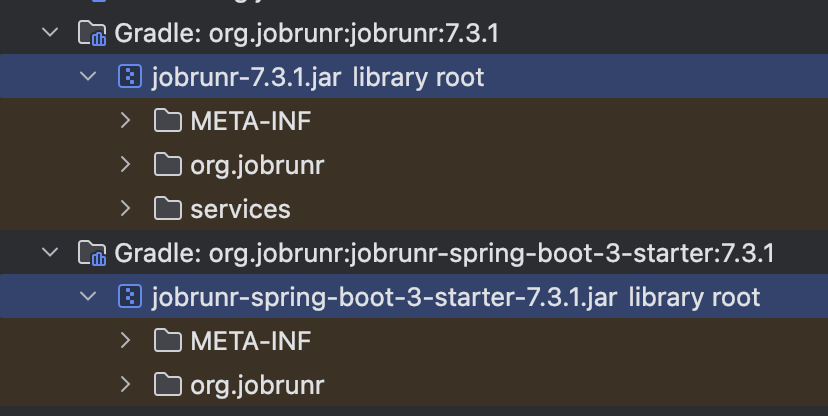The width and height of the screenshot is (828, 416).
Task: Select 'org.jobrunr' text under the spring-boot-3-starter jar
Action: 257,385
